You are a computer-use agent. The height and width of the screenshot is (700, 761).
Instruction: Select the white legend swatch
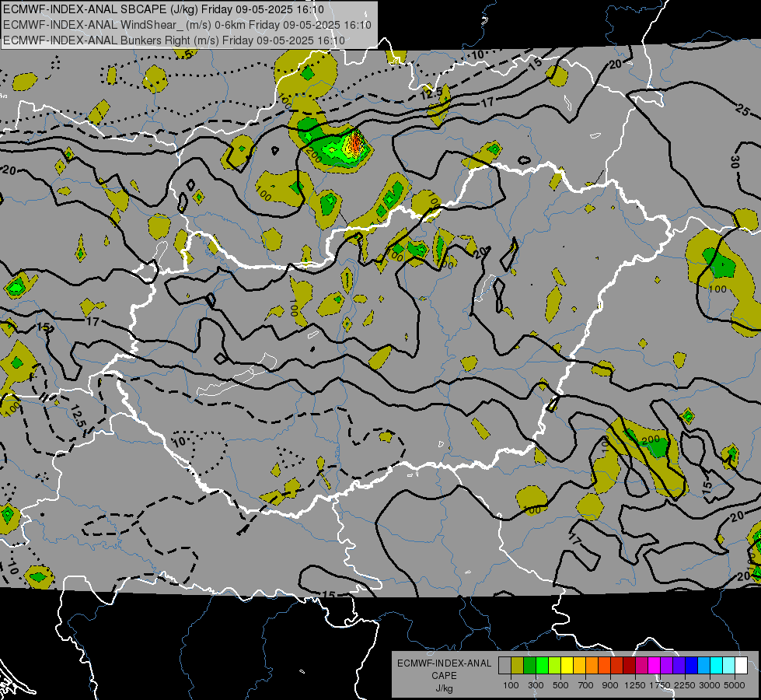click(741, 665)
